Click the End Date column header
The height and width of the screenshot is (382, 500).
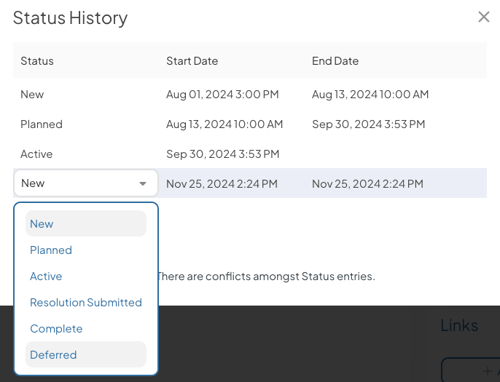pos(335,61)
